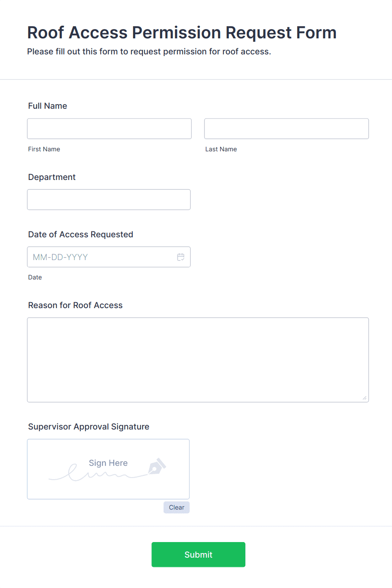Viewport: 392px width, 588px height.
Task: Select the Sign Here signature pad
Action: tap(108, 469)
